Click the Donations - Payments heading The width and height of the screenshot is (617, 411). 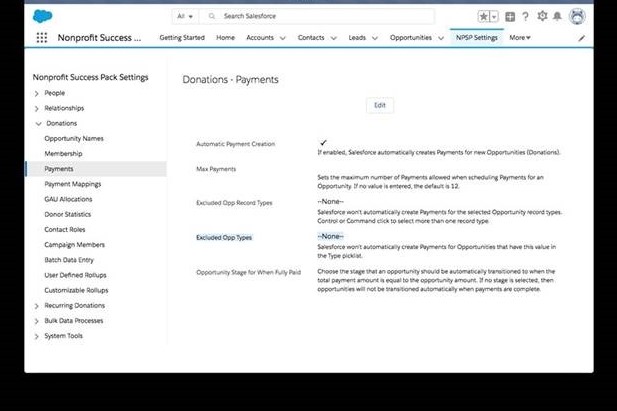(x=230, y=80)
